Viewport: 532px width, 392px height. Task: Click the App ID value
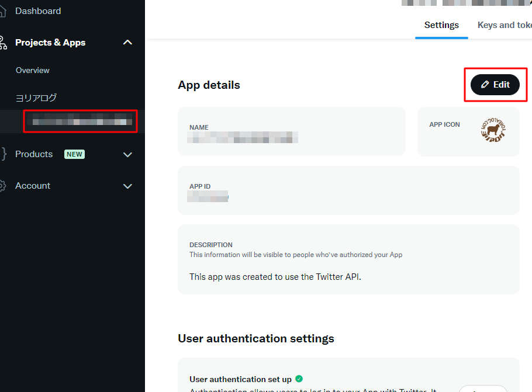tap(208, 197)
